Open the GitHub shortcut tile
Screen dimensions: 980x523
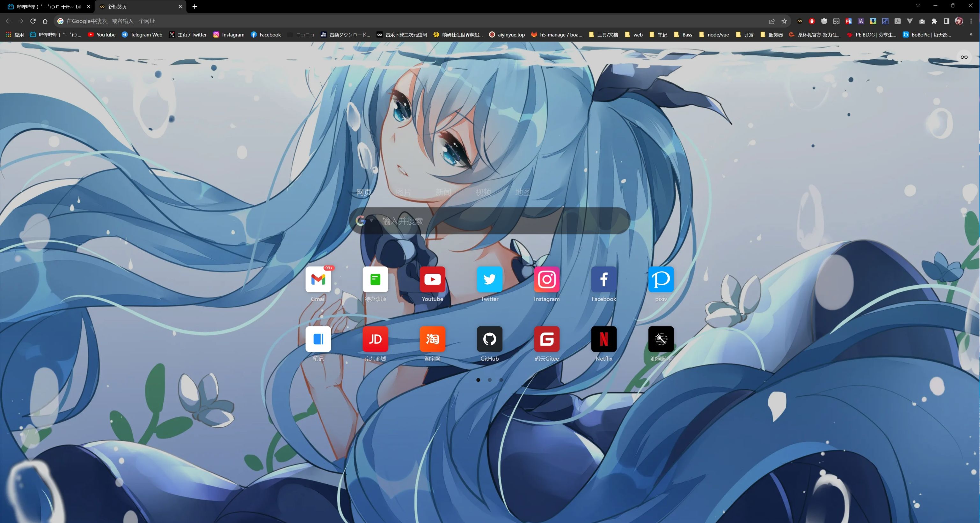(x=489, y=339)
